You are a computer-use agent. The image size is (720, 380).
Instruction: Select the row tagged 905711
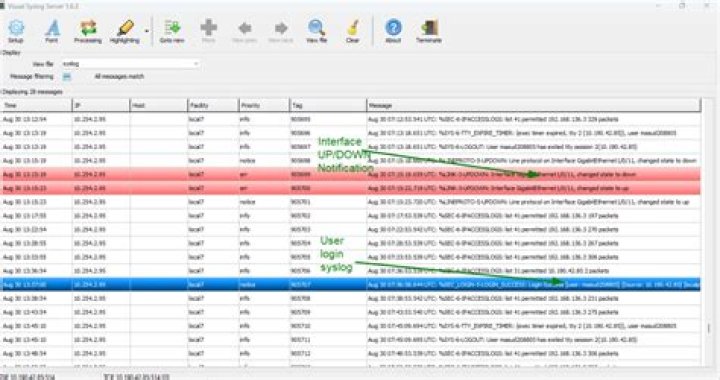(x=351, y=340)
